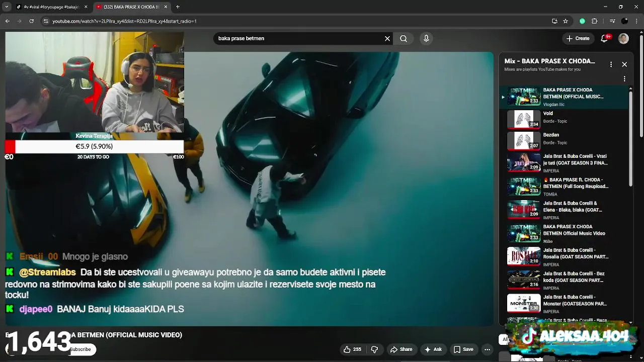Open the browser three-dot menu

(x=636, y=21)
